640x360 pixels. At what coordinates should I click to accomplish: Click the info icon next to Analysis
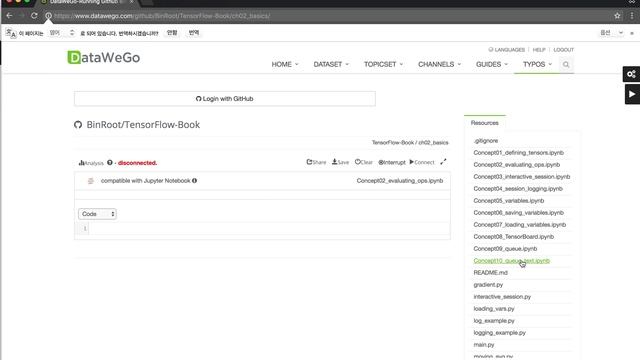(x=110, y=162)
